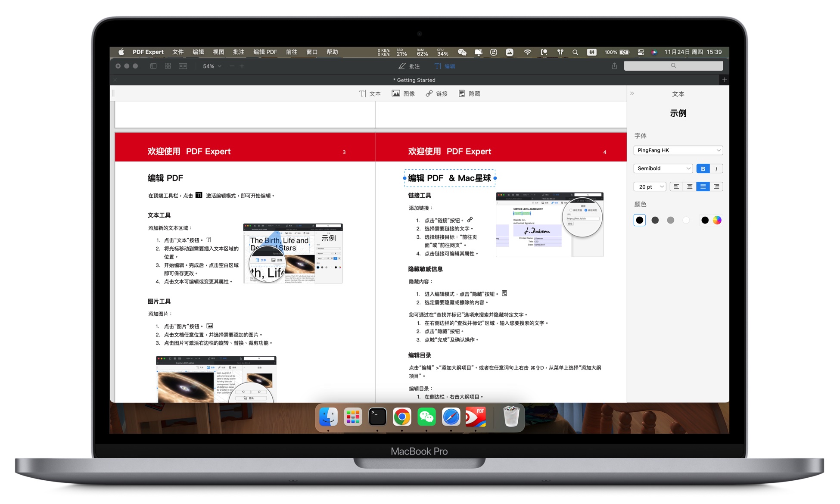Select the 文本 text edit tool
The width and height of the screenshot is (840, 504).
click(370, 93)
